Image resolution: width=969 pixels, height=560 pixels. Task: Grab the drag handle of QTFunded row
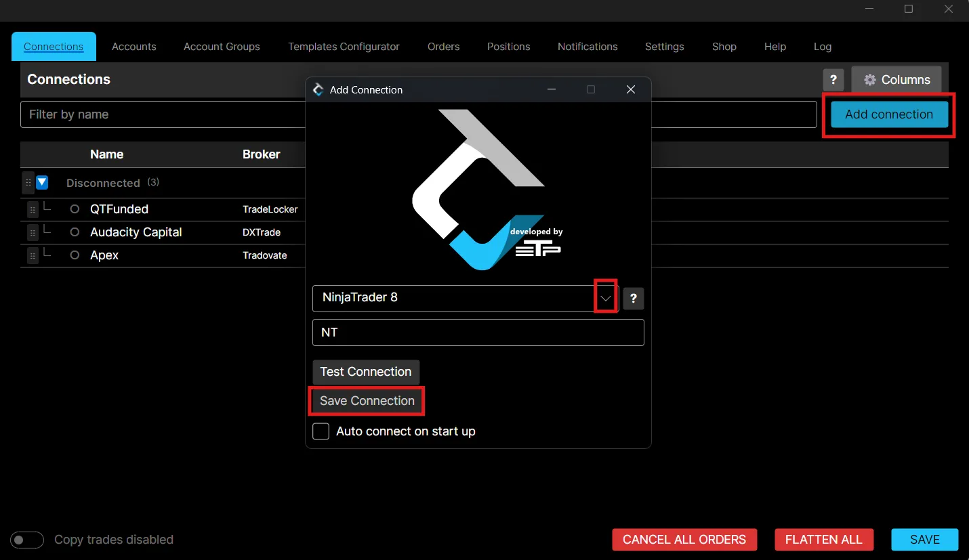[33, 210]
